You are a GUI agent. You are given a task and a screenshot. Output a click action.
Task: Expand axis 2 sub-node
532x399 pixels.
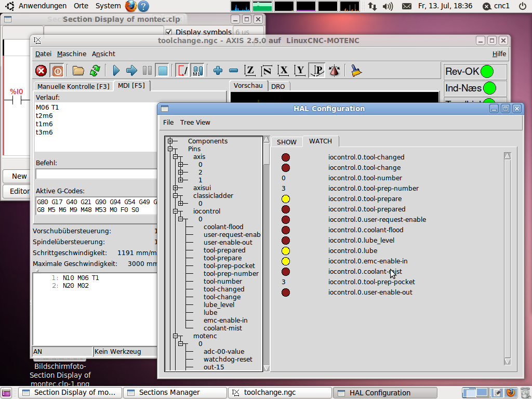point(180,172)
